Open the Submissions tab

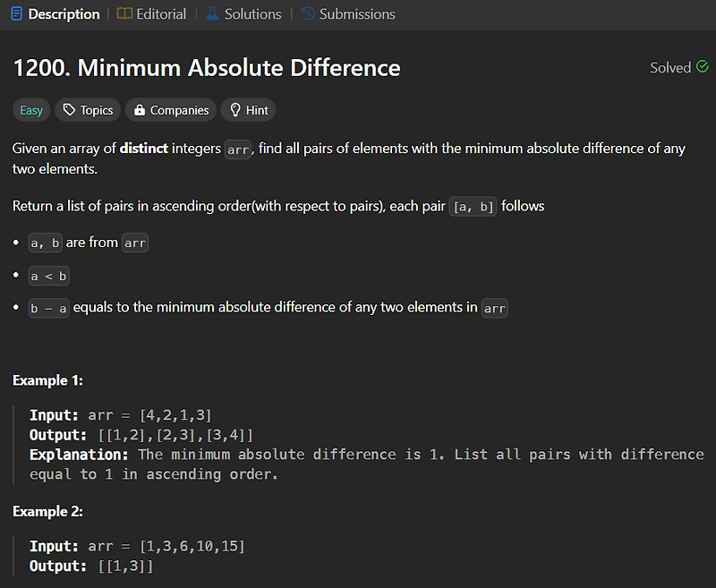(348, 14)
